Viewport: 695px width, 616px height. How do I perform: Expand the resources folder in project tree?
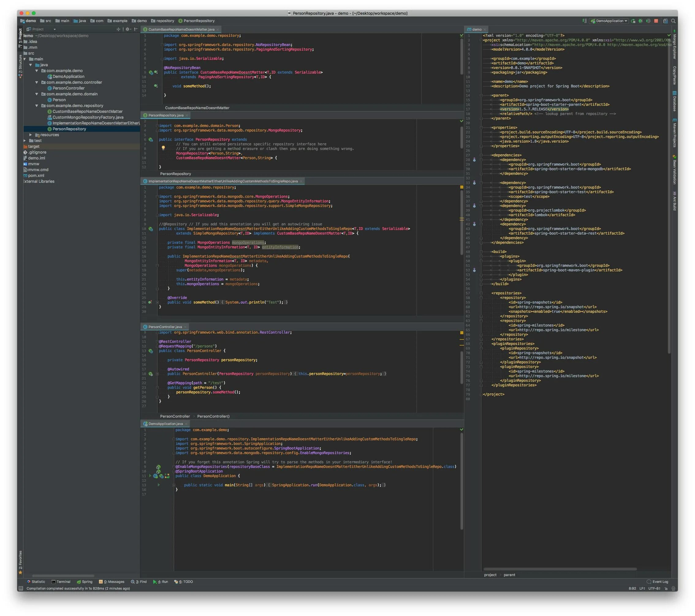click(31, 135)
